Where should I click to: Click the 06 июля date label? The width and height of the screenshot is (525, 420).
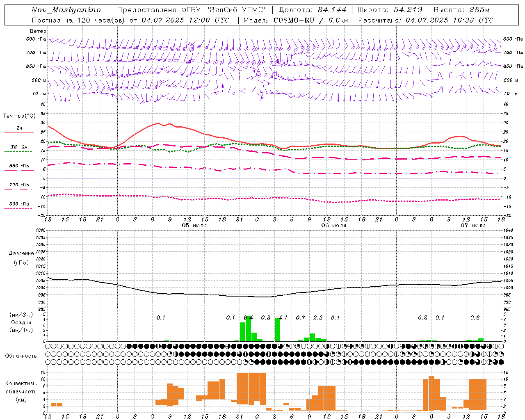333,226
